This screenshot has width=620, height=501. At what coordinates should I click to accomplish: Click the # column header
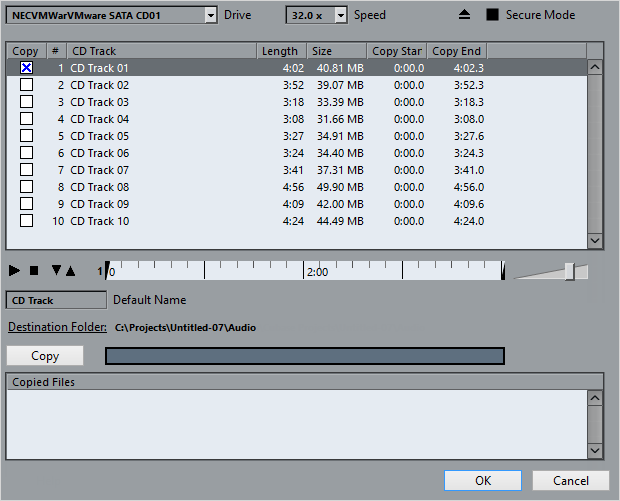point(56,51)
